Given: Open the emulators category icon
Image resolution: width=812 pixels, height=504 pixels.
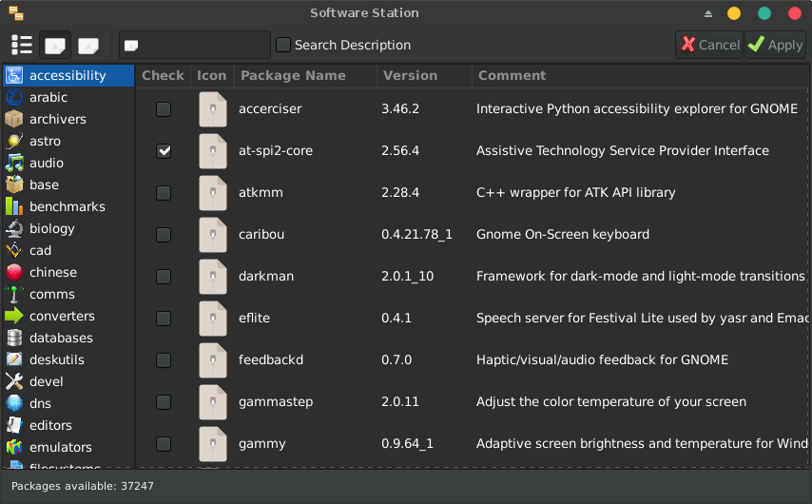Looking at the screenshot, I should pos(14,447).
